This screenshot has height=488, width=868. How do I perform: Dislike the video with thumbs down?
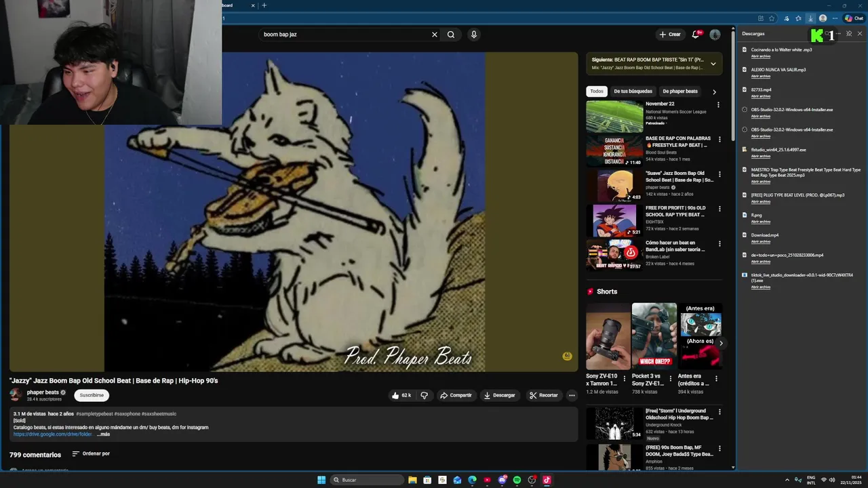[425, 395]
